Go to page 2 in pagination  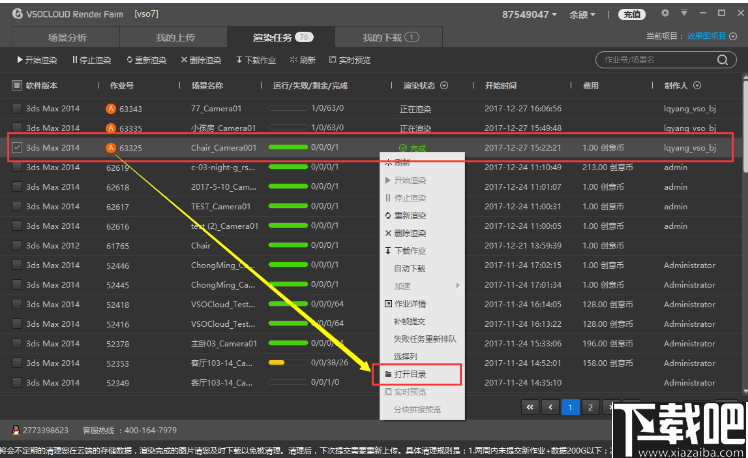pos(590,407)
